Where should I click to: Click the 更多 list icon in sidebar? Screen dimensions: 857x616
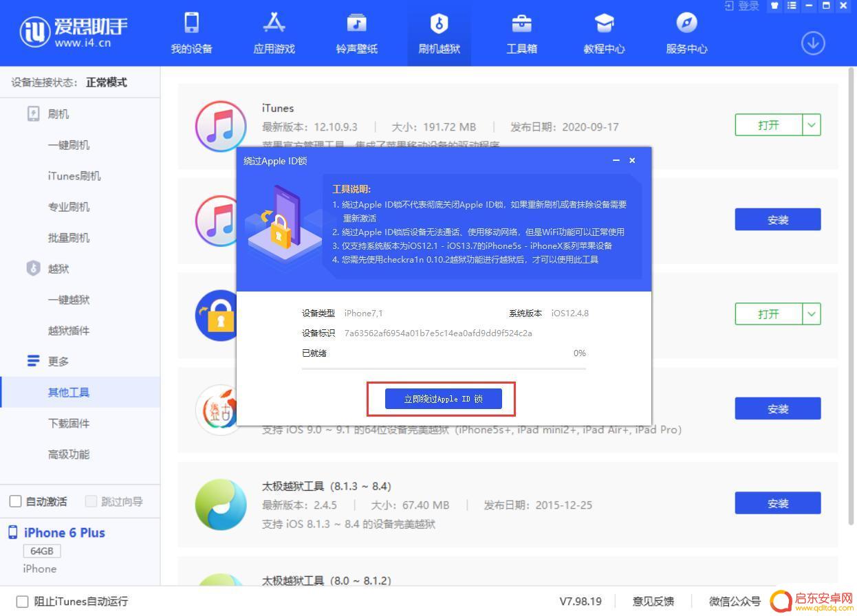33,361
